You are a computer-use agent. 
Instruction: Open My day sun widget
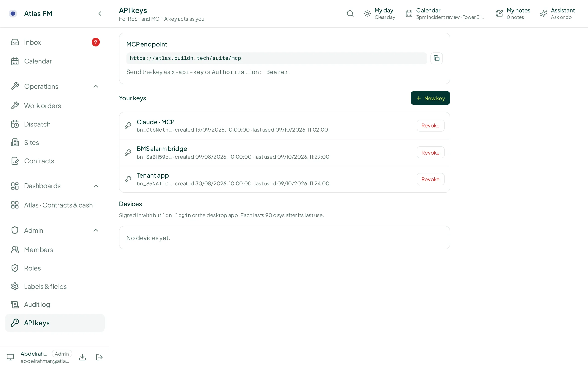click(x=379, y=14)
